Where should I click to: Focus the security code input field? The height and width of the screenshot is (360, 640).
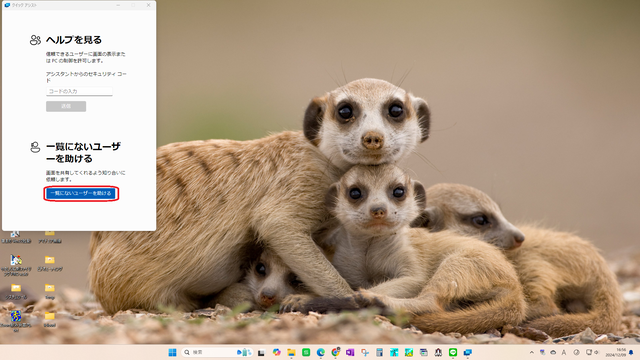tap(79, 91)
